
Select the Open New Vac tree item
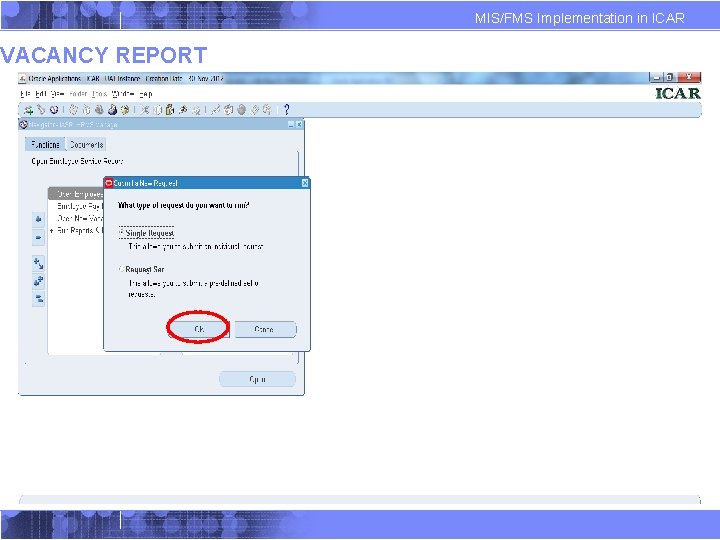tap(79, 218)
